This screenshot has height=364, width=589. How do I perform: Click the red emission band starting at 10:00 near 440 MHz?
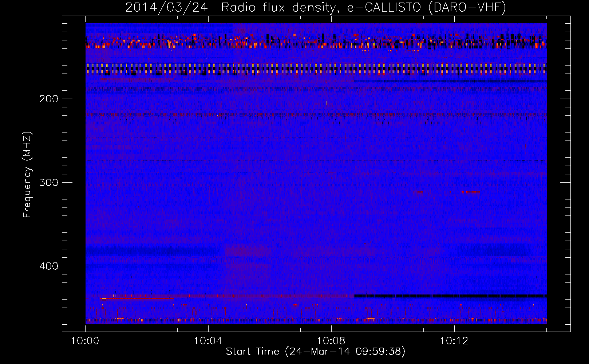click(137, 298)
